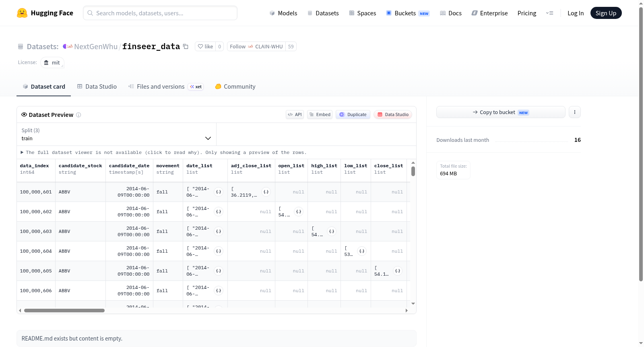Screen dimensions: 644x347
Task: Expand adj_close_list cell in row 100,000,601
Action: click(x=266, y=192)
